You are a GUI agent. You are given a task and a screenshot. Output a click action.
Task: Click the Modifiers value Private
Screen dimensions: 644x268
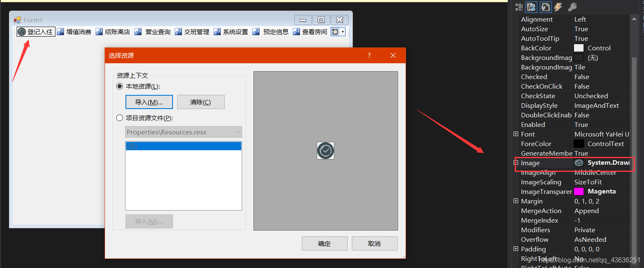pos(585,230)
